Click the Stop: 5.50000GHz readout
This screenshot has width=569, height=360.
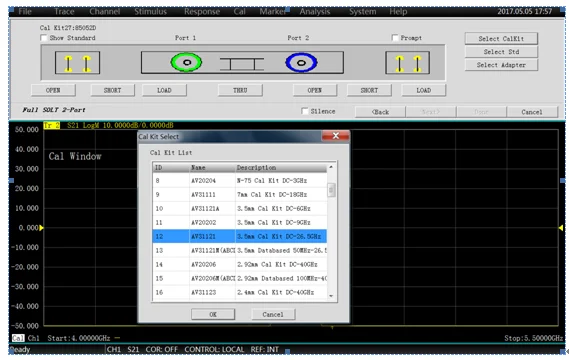533,338
